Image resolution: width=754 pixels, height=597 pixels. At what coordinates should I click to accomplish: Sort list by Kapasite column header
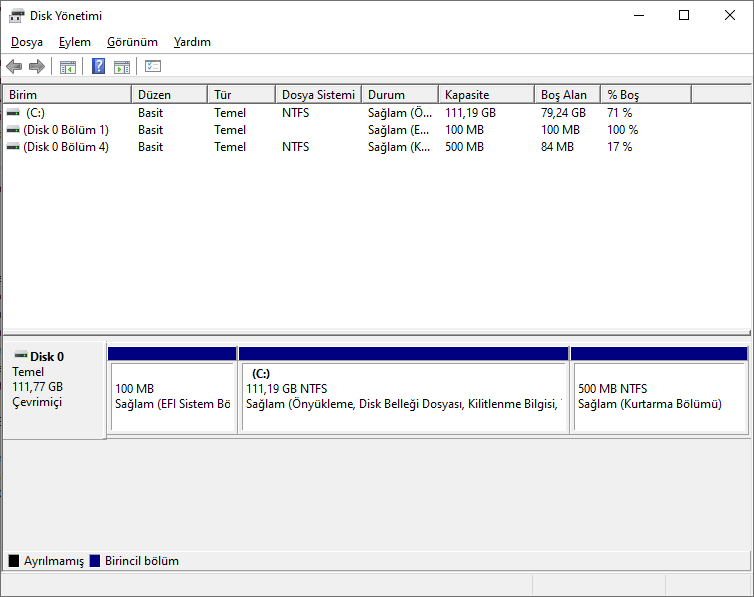pos(486,95)
